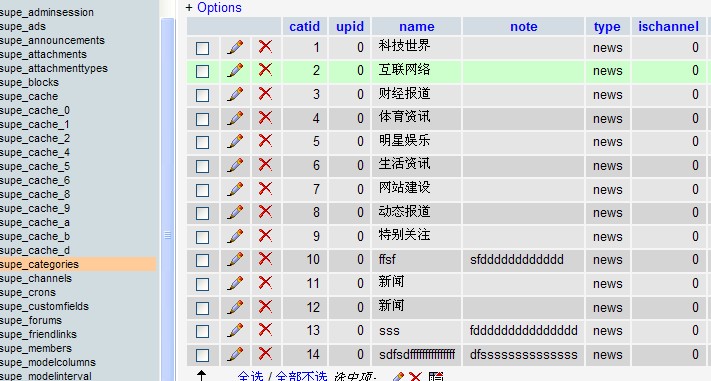
Task: Edit row with catid 11
Action: click(235, 283)
